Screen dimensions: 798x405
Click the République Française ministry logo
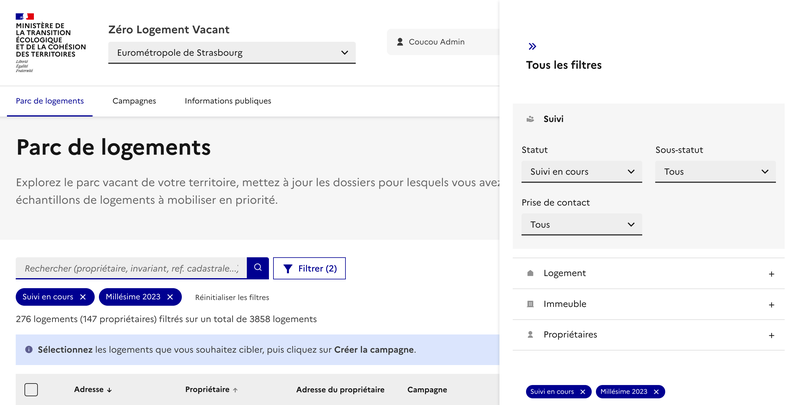point(50,43)
